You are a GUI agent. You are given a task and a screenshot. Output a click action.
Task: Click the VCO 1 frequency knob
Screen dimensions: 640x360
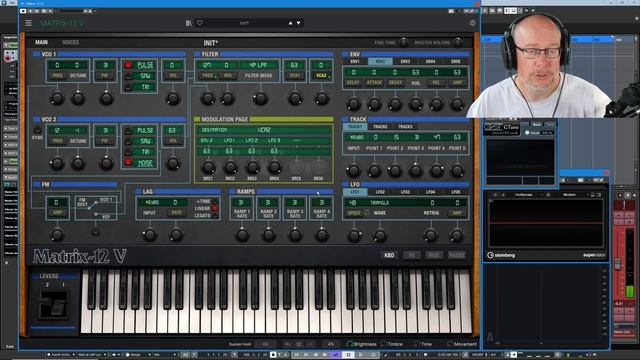coord(57,98)
